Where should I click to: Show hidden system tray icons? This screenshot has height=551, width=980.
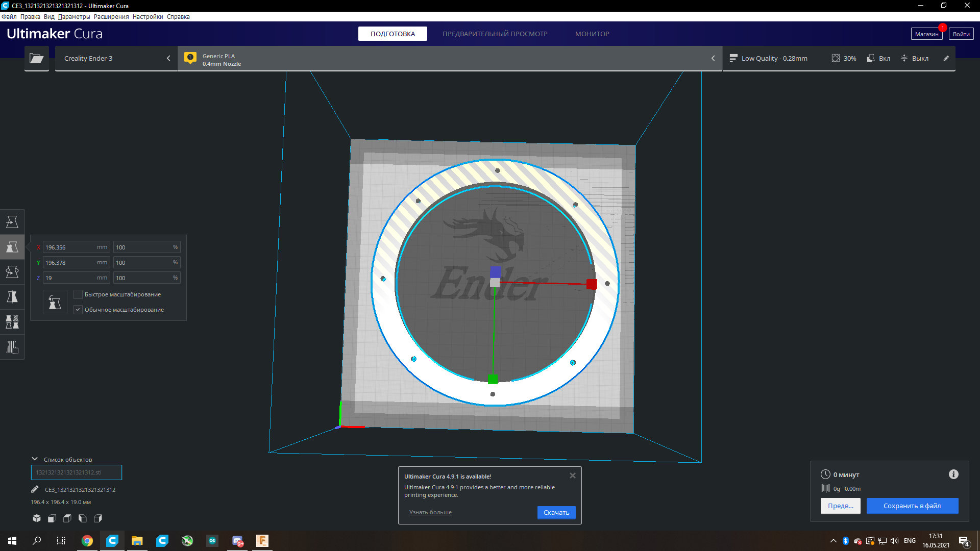(x=834, y=541)
